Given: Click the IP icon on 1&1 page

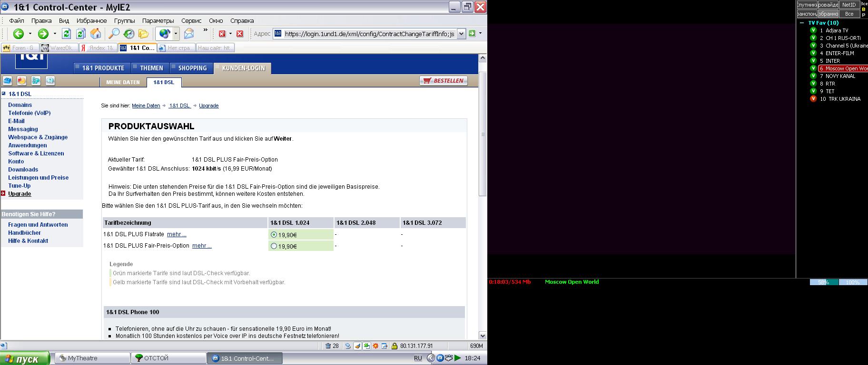Looking at the screenshot, I should [x=36, y=81].
